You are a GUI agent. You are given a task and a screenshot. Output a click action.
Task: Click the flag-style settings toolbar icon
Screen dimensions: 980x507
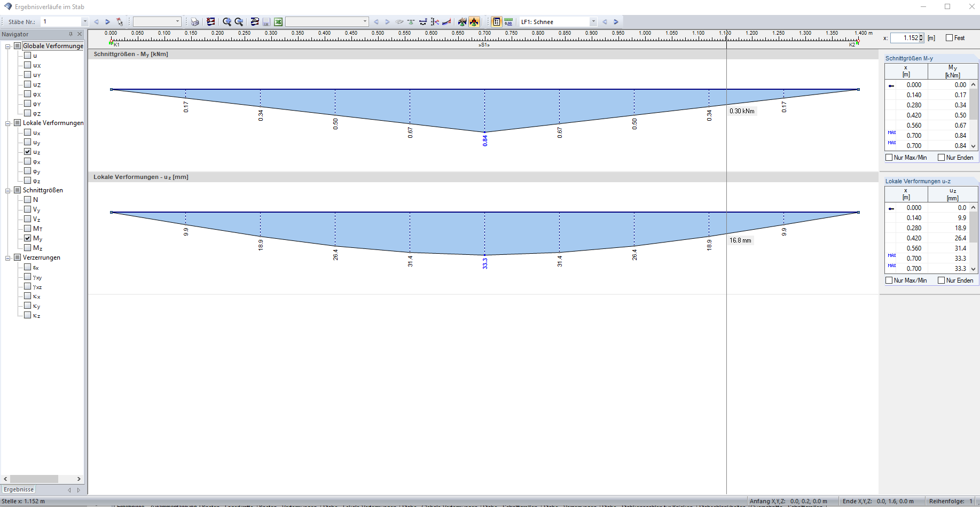click(211, 22)
